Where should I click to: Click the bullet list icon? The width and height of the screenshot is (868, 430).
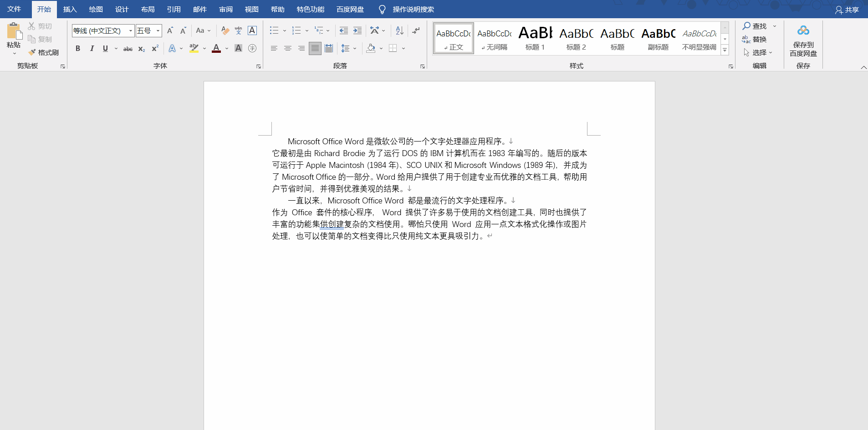pos(274,30)
